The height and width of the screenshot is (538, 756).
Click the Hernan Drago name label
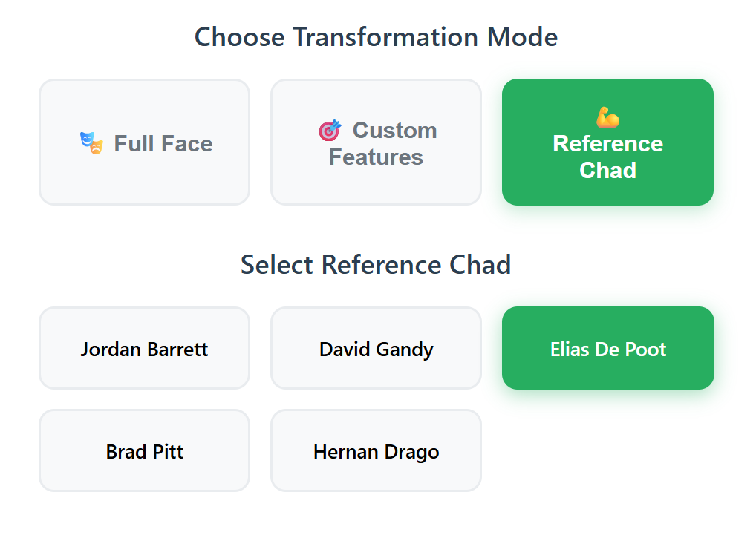pos(376,452)
